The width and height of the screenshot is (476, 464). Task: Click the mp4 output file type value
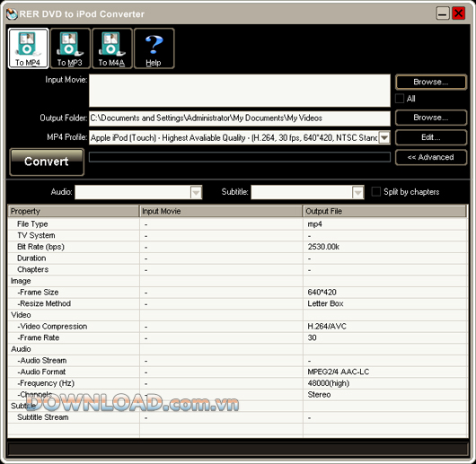coord(315,224)
